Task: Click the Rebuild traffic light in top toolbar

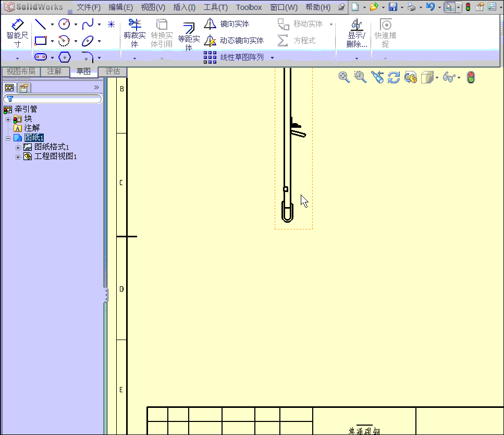Action: [468, 7]
